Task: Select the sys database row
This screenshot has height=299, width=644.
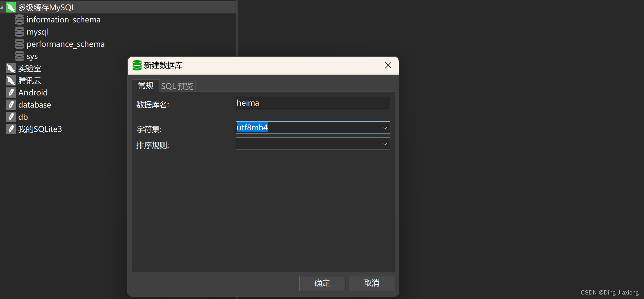Action: point(32,56)
